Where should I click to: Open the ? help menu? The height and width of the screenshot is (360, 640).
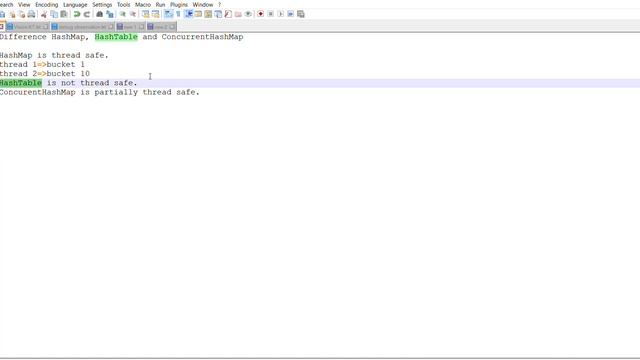tap(220, 4)
